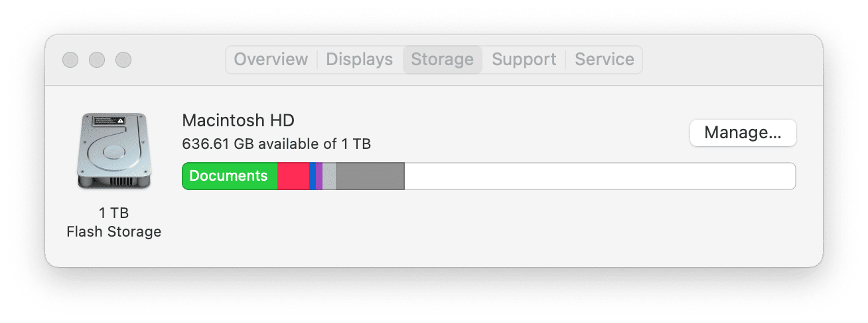Click the purple storage bar segment
This screenshot has width=868, height=323.
pos(319,176)
